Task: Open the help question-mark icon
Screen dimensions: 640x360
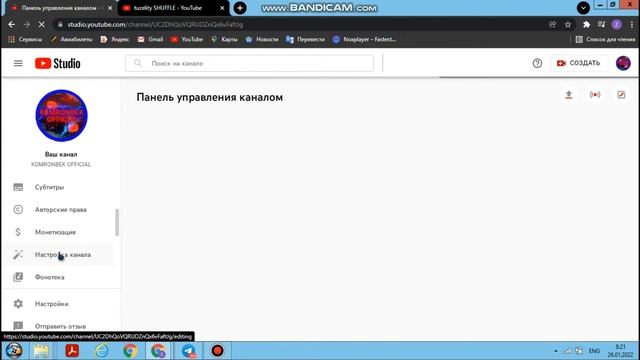Action: click(537, 63)
